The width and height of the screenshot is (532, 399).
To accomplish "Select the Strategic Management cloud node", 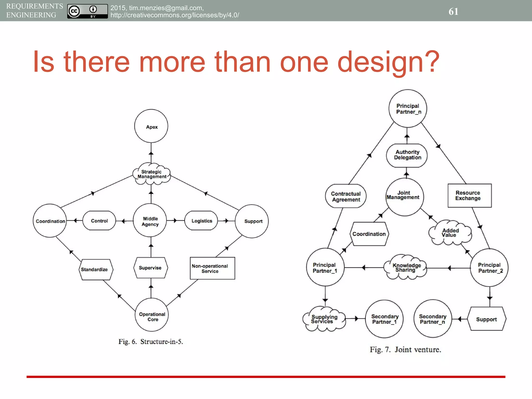I will click(152, 174).
